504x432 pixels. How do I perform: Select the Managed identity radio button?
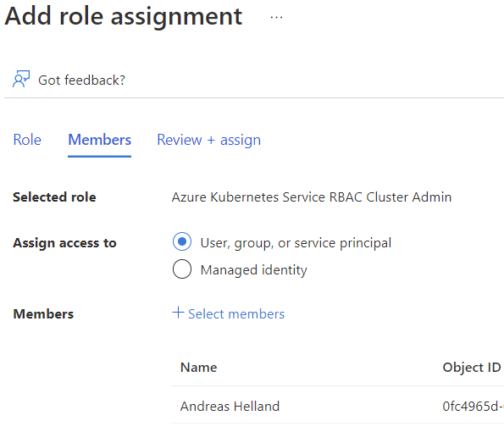(182, 269)
